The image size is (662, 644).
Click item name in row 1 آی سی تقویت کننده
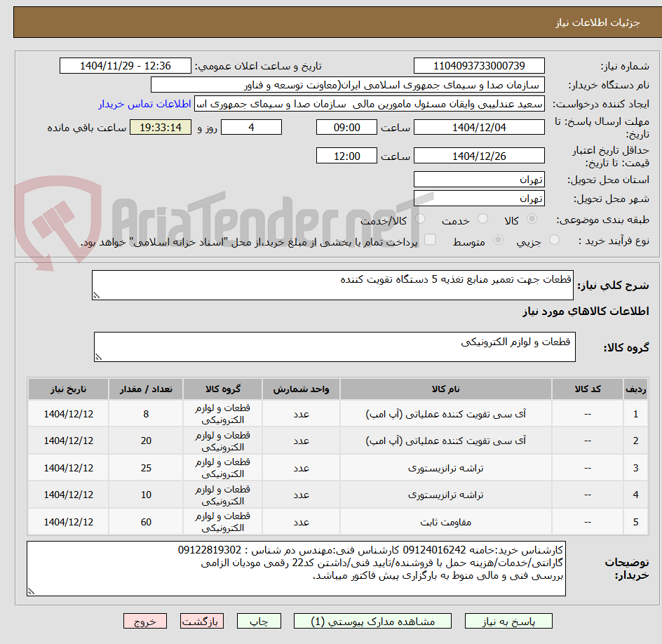tap(445, 414)
